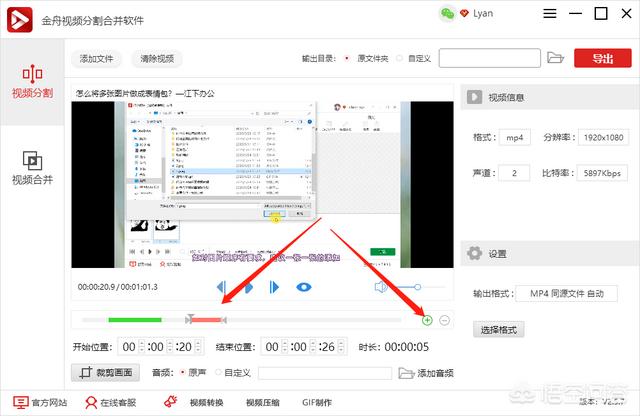Click the settings gear icon
This screenshot has width=640, height=416.
[474, 254]
